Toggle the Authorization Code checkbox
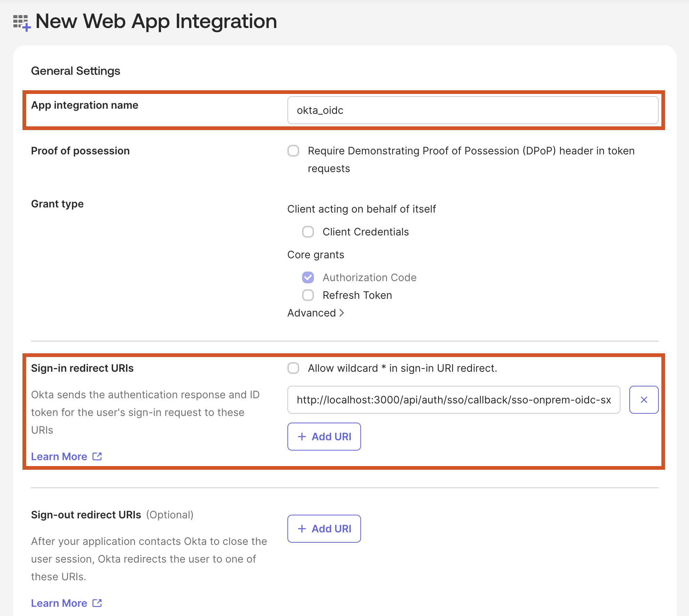This screenshot has width=689, height=616. [308, 277]
